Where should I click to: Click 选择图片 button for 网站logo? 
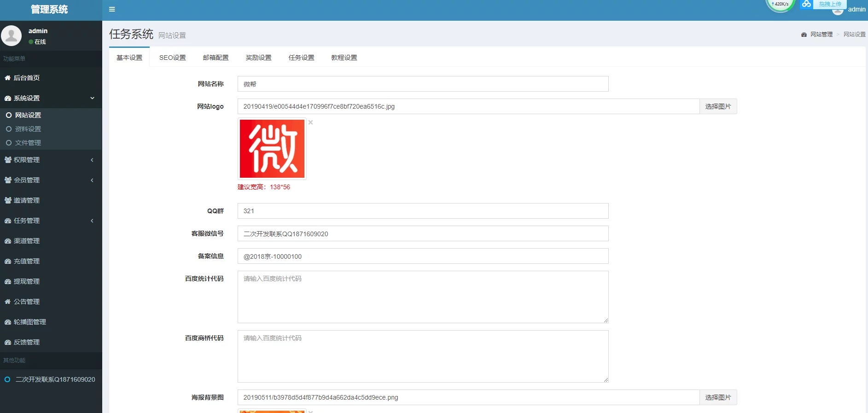tap(718, 106)
